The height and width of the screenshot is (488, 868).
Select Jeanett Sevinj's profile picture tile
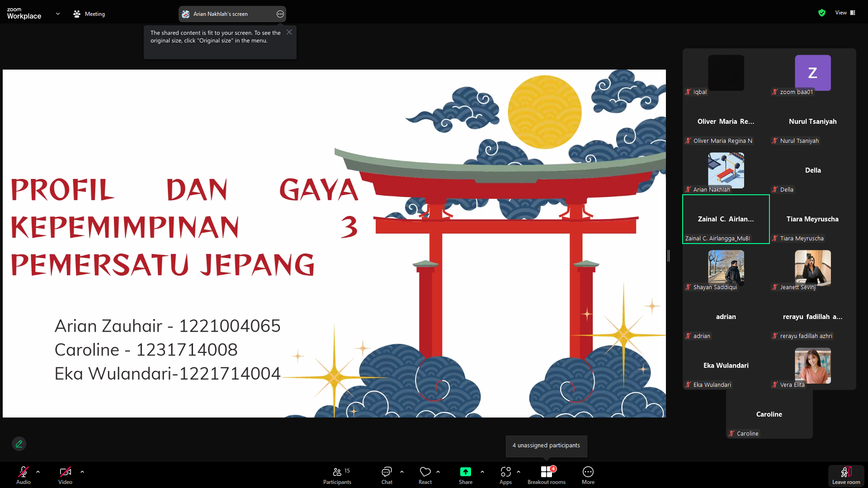click(x=813, y=267)
